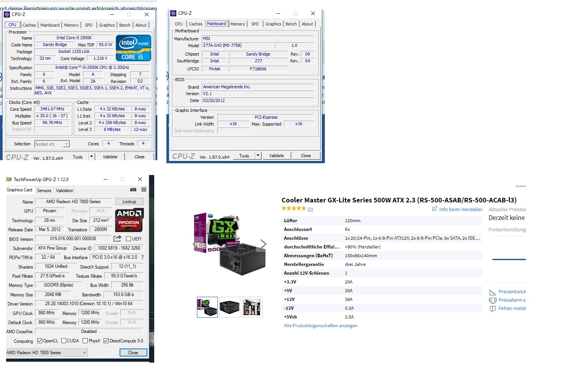The image size is (588, 366).
Task: Toggle the DirectCompute 5.0 checkbox
Action: [106, 341]
